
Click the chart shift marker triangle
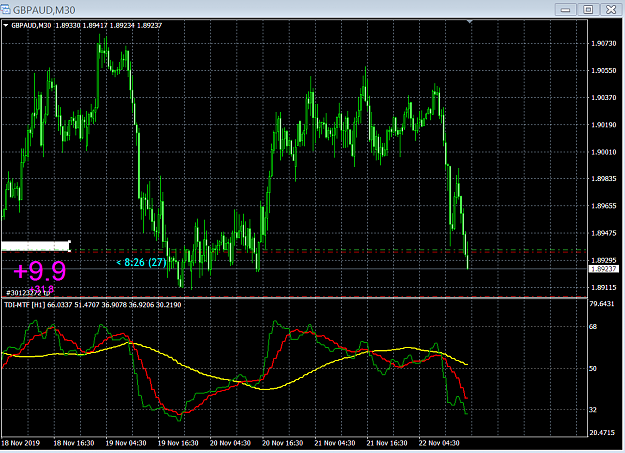point(470,21)
